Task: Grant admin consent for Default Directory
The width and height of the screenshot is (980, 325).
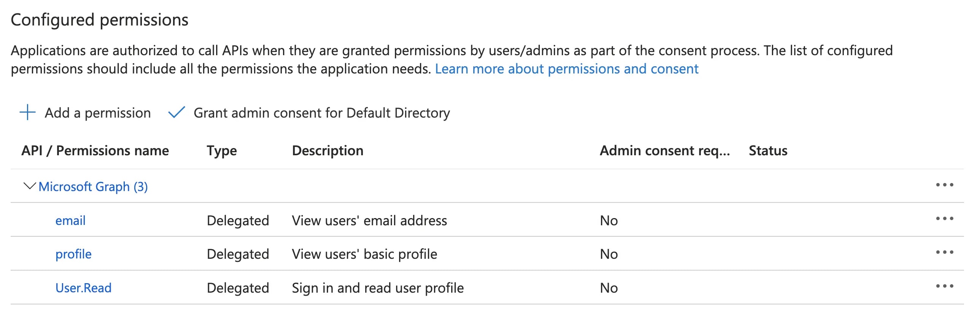Action: 321,113
